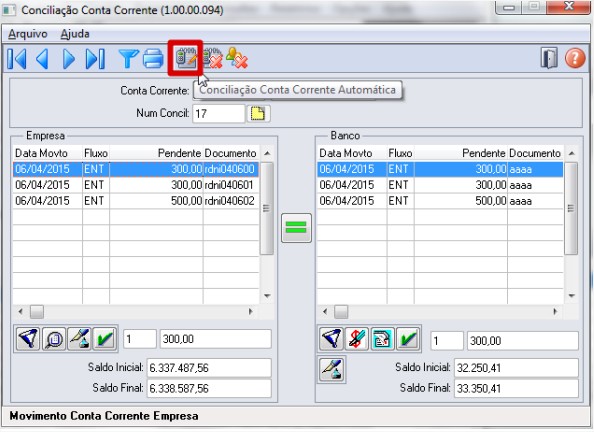Select Empresa row with document rdni040601
Screen dimensions: 594x432
point(136,185)
